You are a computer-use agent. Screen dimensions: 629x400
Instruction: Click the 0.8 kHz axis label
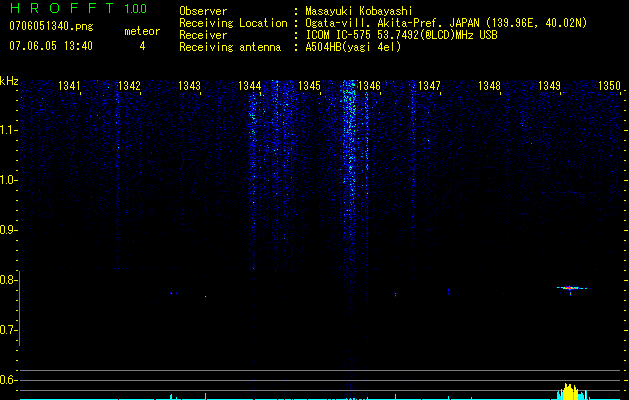[x=8, y=280]
